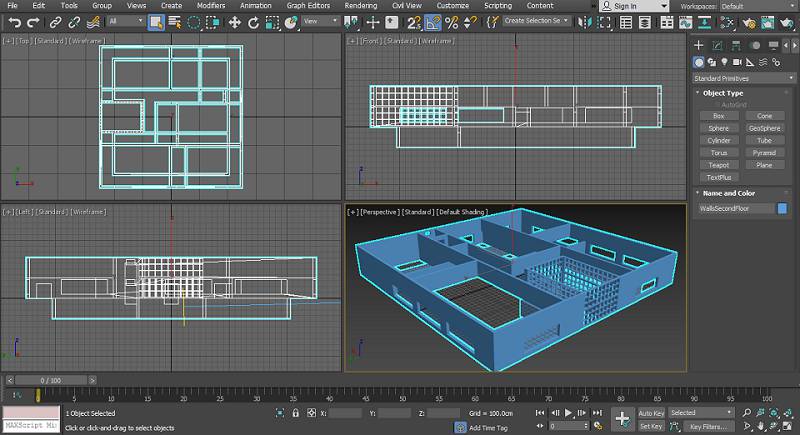Toggle Select and Manipulate tool
The image size is (800, 435).
coord(373,22)
